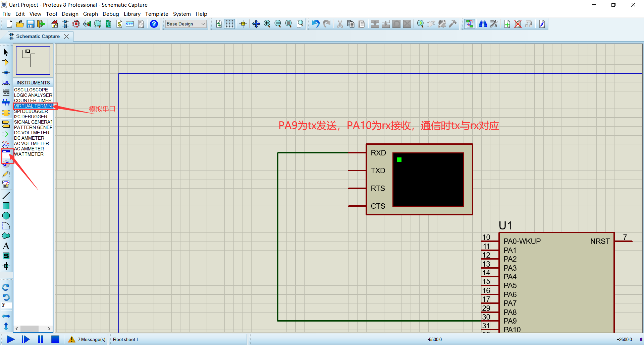644x345 pixels.
Task: Activate Component mode in the left toolbar
Action: (x=6, y=62)
